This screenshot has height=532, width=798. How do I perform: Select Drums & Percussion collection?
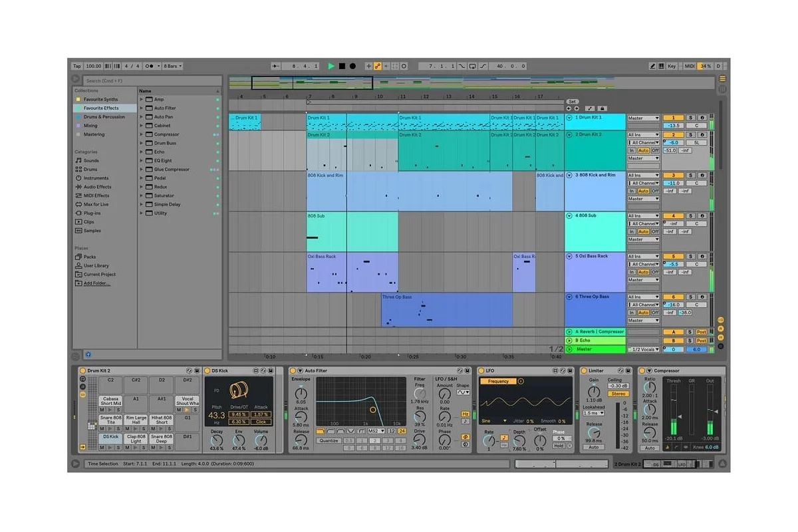coord(104,117)
